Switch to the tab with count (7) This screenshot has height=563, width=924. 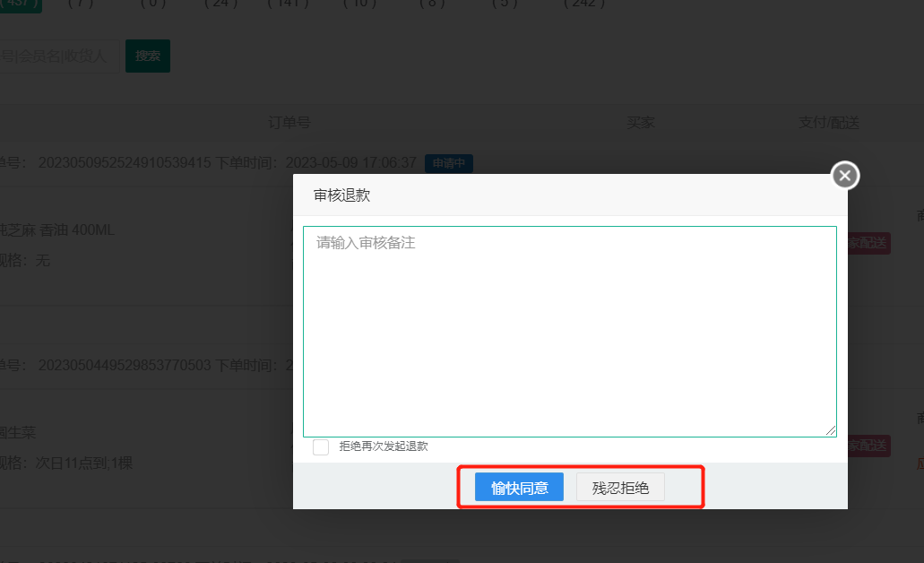tap(82, 4)
